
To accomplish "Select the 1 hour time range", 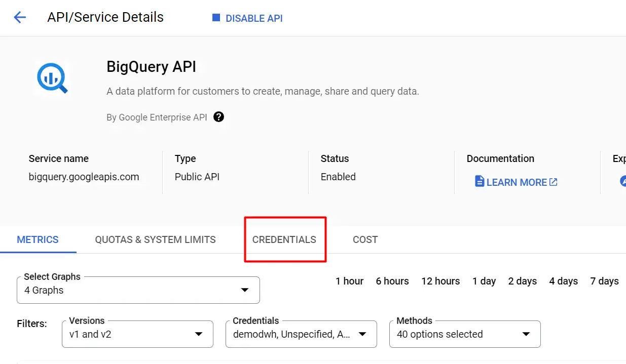I will (350, 281).
